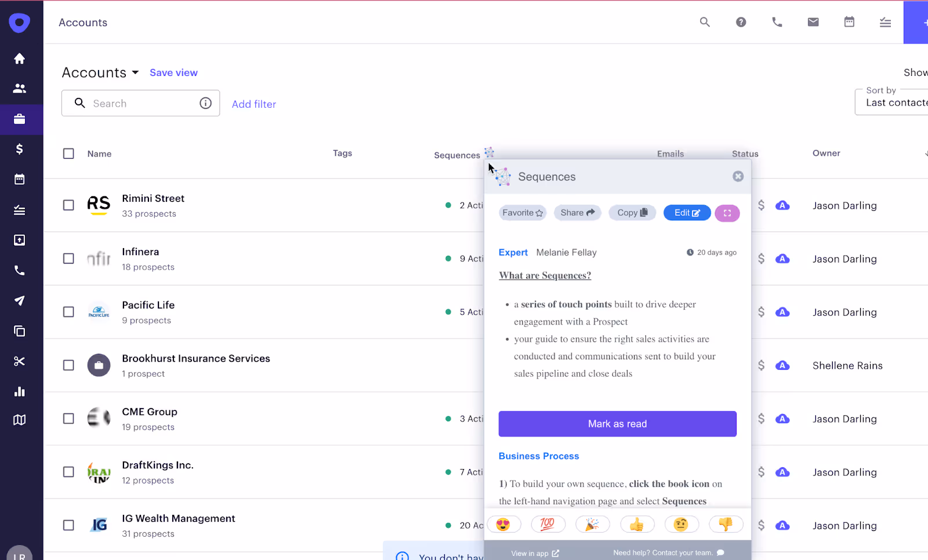React with 100 emoji
Screen dimensions: 928x560
pos(548,525)
